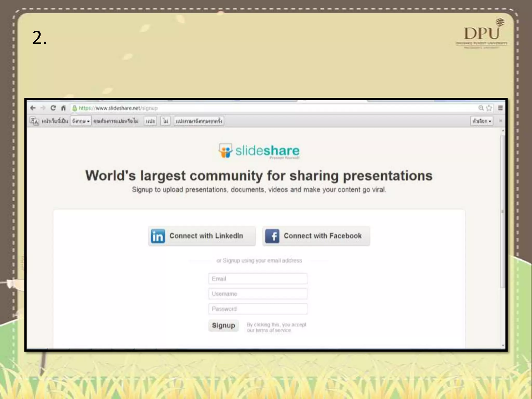Viewport: 532px width, 399px height.
Task: Click the Email input field
Action: click(257, 279)
